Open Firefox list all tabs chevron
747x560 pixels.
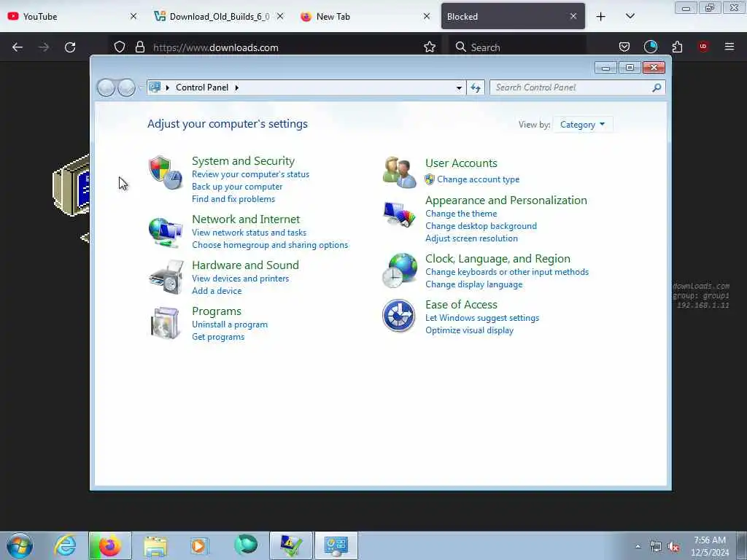(x=630, y=16)
